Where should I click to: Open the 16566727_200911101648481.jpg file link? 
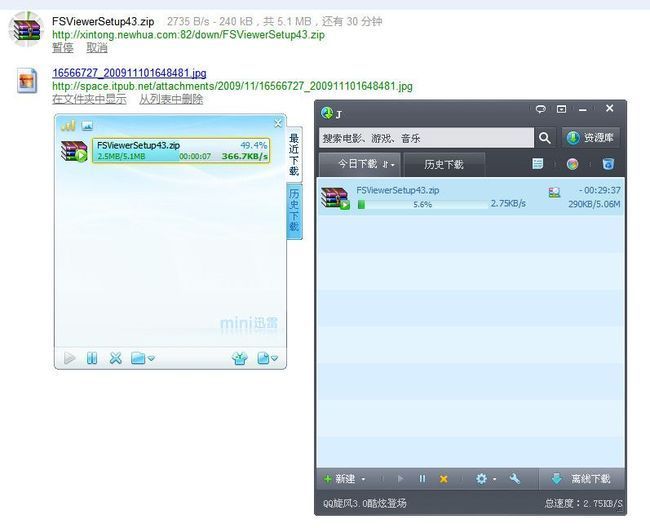point(129,73)
